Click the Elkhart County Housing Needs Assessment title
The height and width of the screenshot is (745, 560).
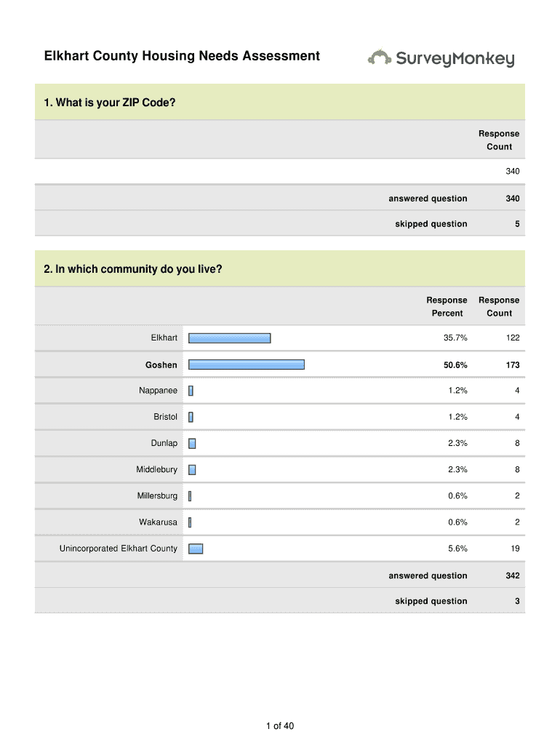(x=182, y=55)
